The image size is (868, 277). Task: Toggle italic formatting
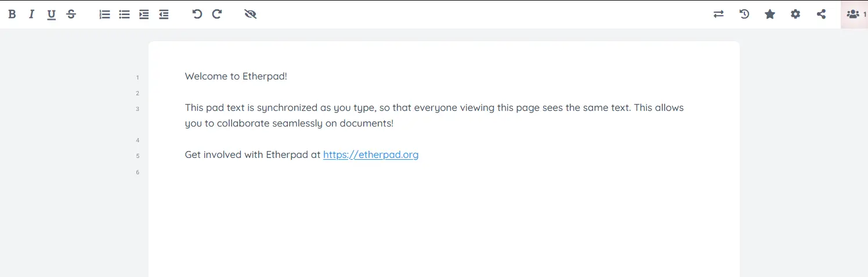tap(31, 15)
